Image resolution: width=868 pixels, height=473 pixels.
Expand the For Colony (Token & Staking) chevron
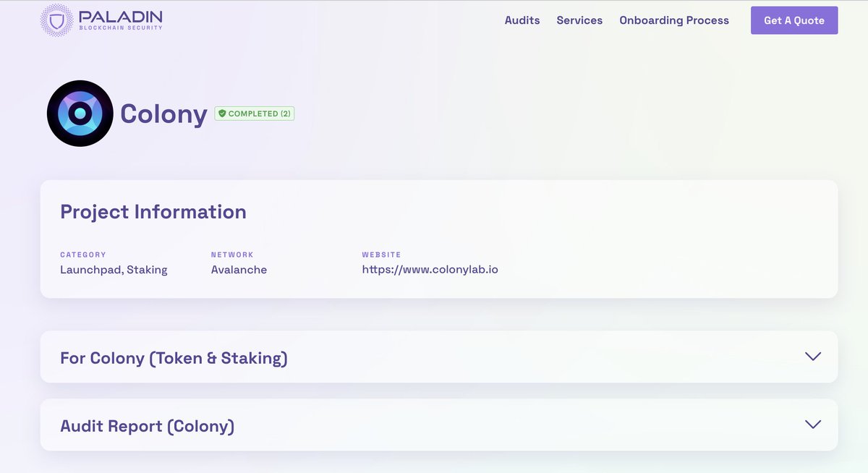[x=813, y=357]
